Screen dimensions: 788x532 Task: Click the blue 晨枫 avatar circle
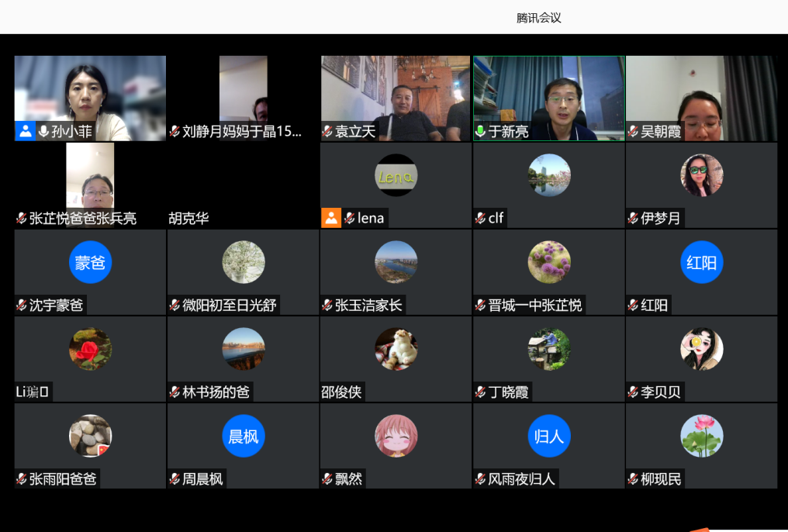244,436
